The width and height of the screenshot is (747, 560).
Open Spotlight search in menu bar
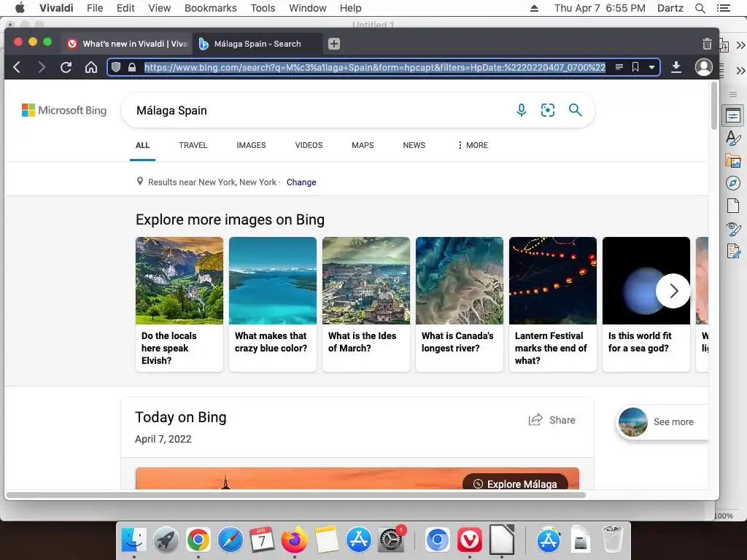[700, 8]
